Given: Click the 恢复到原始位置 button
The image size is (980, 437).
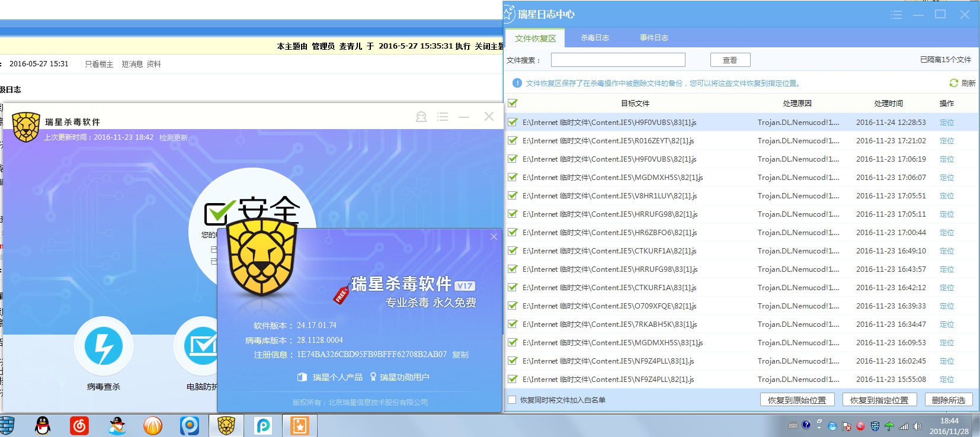Looking at the screenshot, I should pyautogui.click(x=797, y=400).
